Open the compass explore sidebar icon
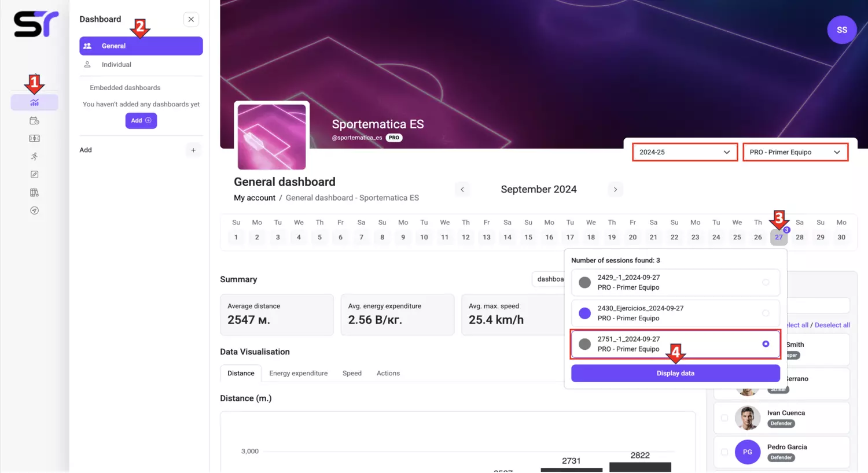Viewport: 868px width, 473px height. click(x=34, y=210)
